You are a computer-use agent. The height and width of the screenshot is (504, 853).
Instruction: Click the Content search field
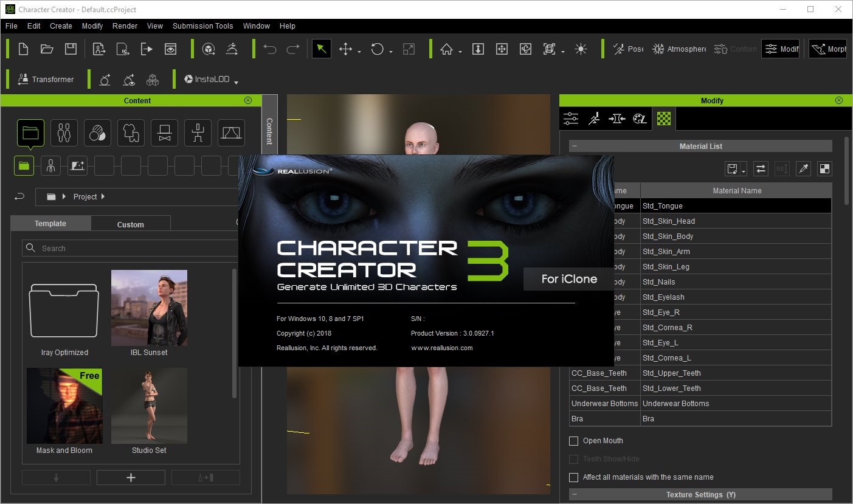click(131, 248)
